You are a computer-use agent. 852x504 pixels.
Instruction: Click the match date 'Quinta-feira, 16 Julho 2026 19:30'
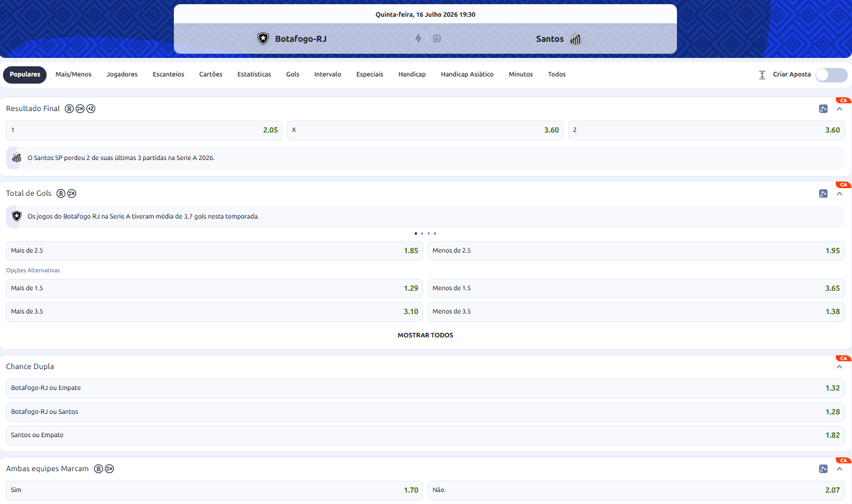click(425, 14)
